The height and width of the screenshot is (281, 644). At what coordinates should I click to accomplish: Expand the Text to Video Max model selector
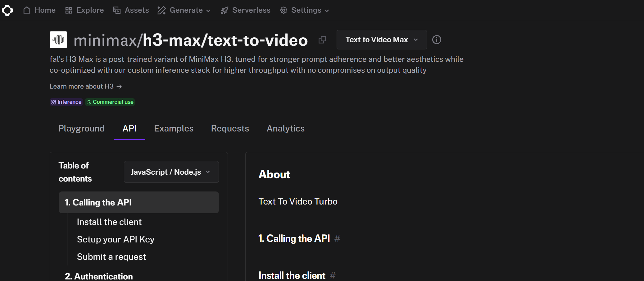tap(382, 40)
